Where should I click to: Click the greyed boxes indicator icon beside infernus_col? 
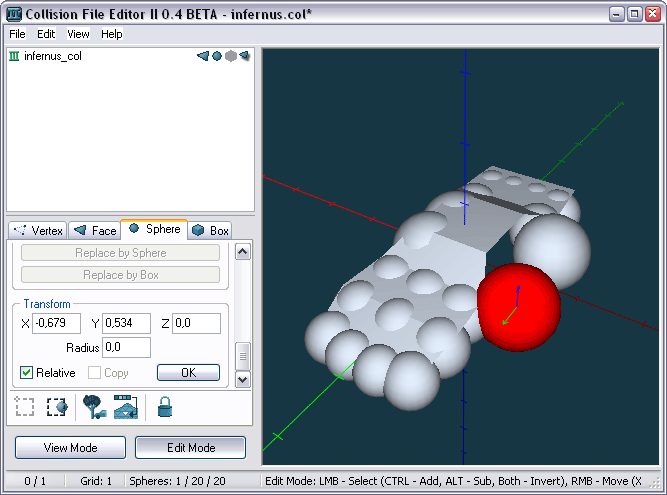tap(231, 56)
